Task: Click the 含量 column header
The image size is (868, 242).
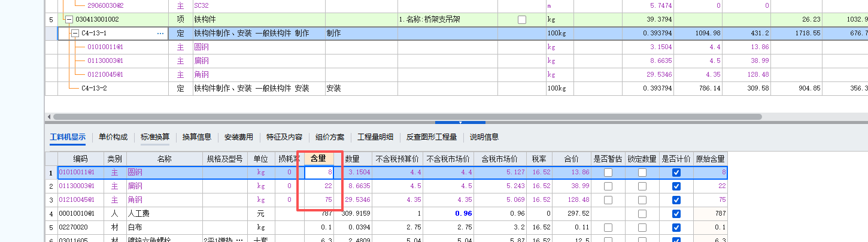Action: pos(319,159)
